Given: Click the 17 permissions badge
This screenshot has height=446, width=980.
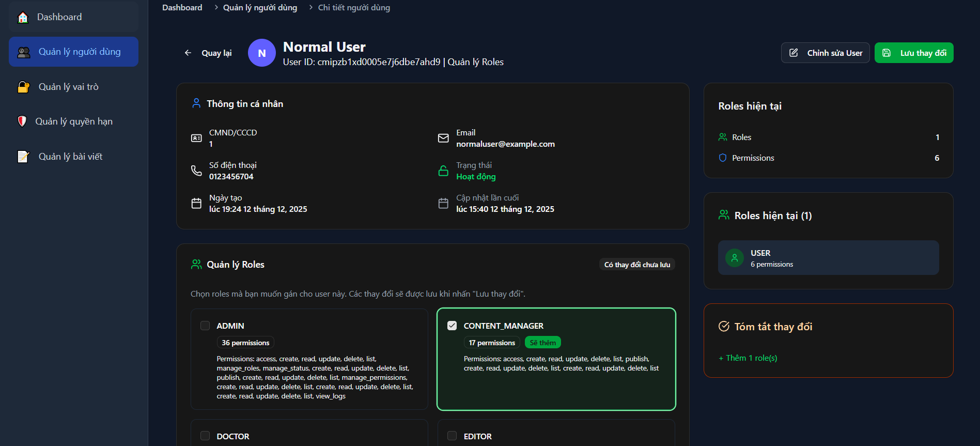Looking at the screenshot, I should coord(492,343).
